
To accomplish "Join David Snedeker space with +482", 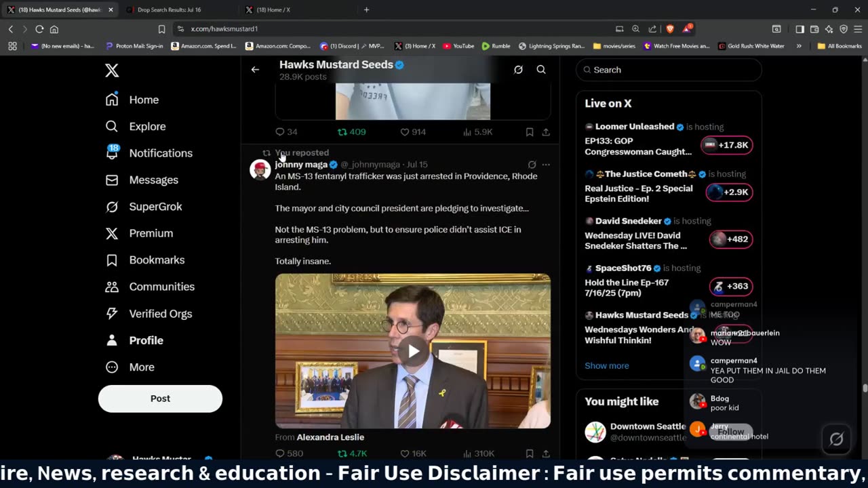I will click(730, 239).
